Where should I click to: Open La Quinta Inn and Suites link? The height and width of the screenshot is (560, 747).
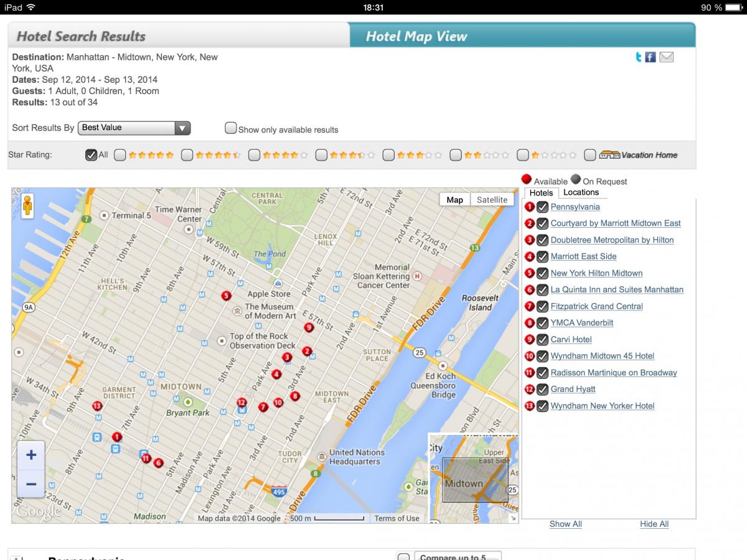point(617,290)
